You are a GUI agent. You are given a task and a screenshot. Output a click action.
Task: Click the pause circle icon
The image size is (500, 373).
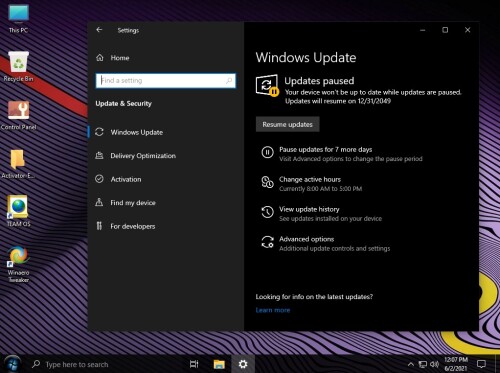coord(267,152)
